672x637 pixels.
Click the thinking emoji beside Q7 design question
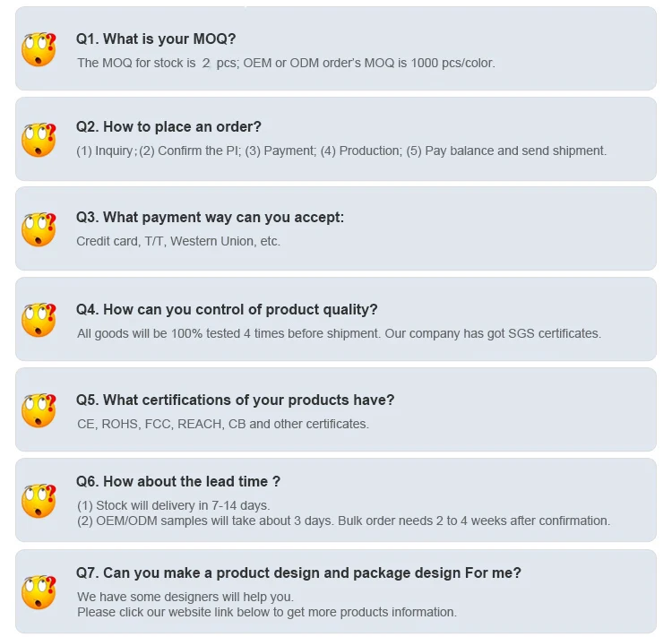(39, 591)
